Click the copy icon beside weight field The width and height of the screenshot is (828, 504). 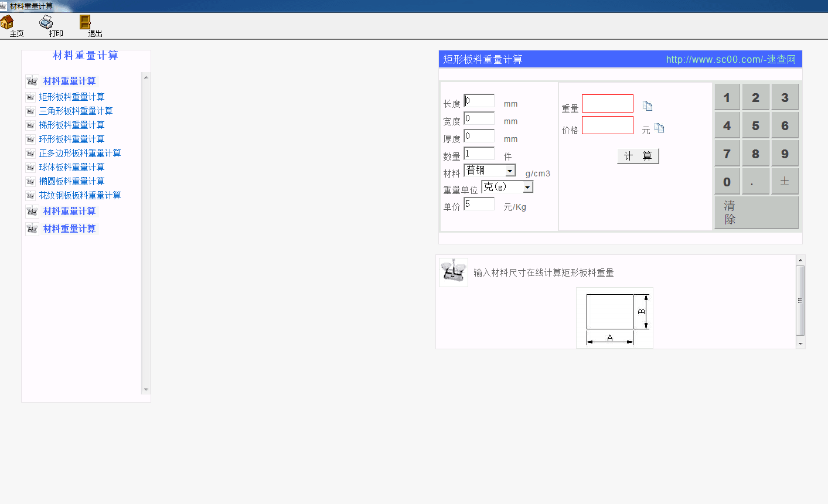tap(648, 106)
